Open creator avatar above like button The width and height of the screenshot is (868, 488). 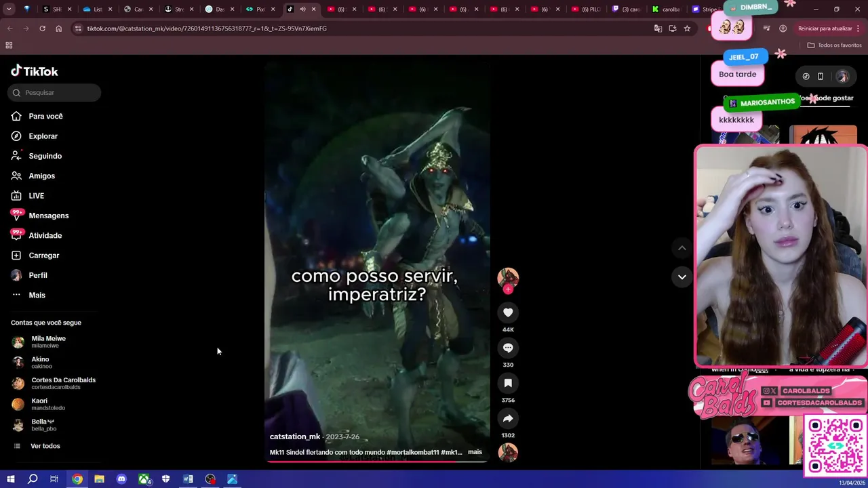pyautogui.click(x=508, y=277)
